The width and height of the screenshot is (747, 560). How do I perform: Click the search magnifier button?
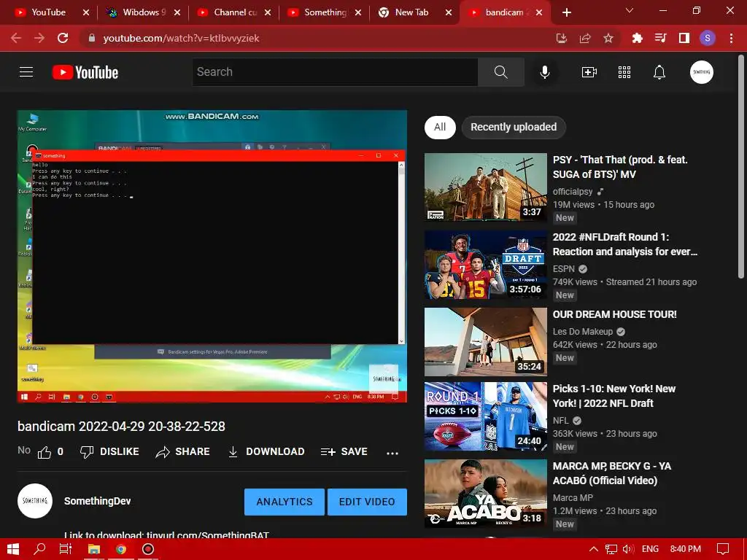click(x=500, y=72)
